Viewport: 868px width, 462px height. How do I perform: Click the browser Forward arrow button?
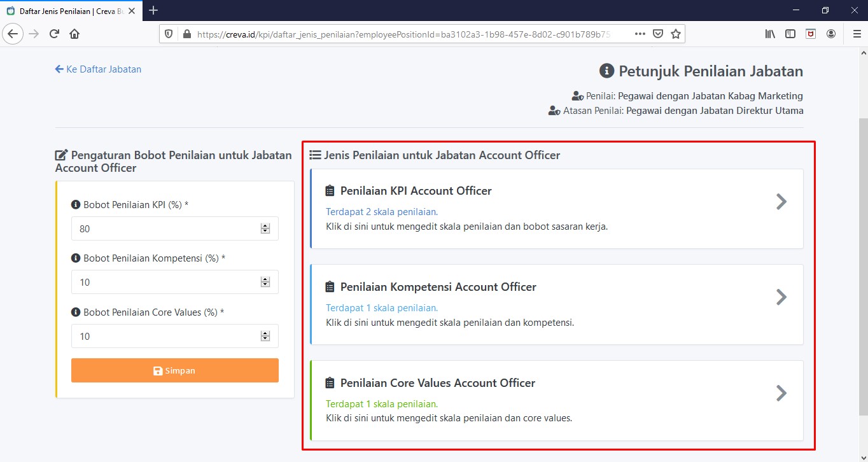[x=34, y=34]
